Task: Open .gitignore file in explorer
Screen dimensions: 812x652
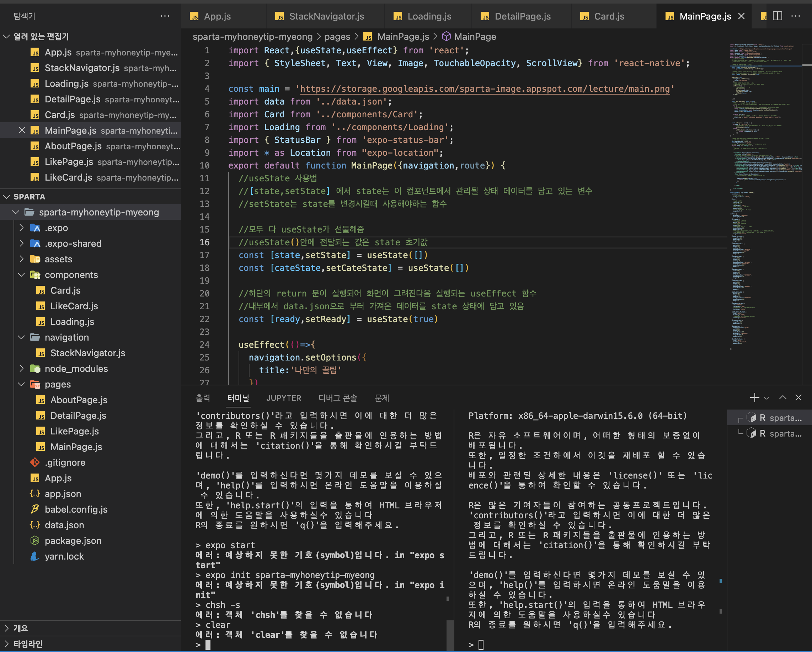Action: (x=65, y=462)
